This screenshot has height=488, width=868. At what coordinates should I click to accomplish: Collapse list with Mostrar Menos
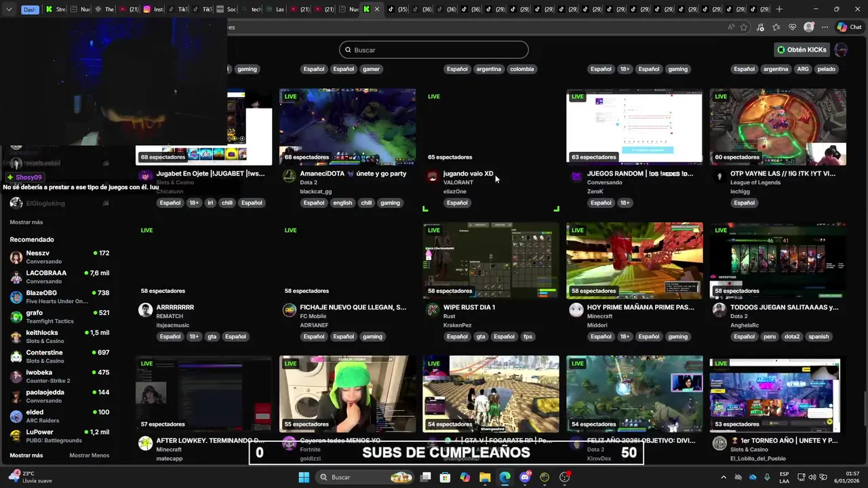89,455
